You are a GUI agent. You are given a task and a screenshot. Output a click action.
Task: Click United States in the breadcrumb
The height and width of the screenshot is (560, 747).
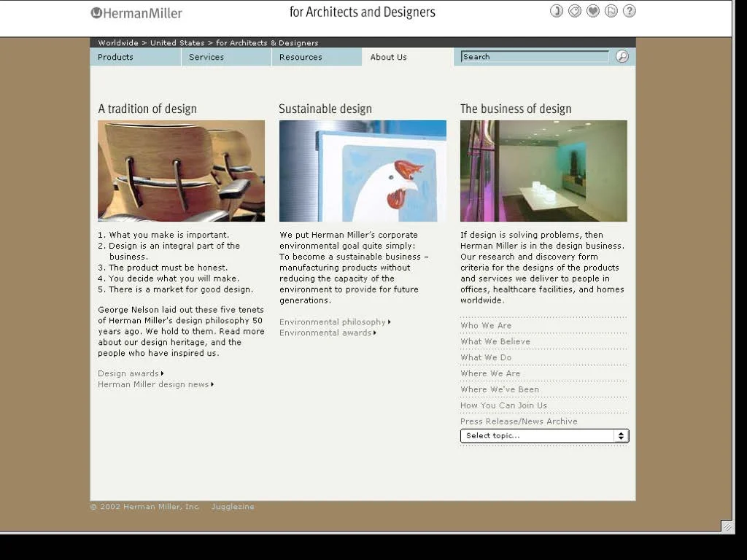tap(177, 43)
